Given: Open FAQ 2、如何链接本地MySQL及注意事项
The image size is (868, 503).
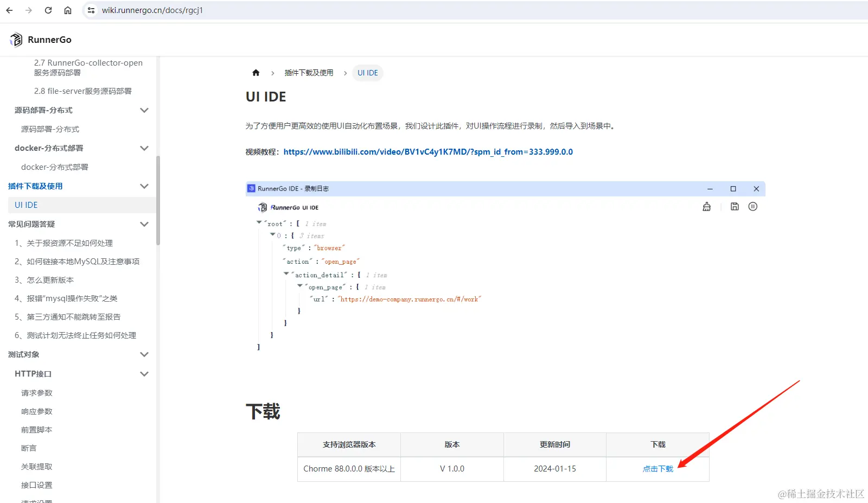Looking at the screenshot, I should 77,262.
